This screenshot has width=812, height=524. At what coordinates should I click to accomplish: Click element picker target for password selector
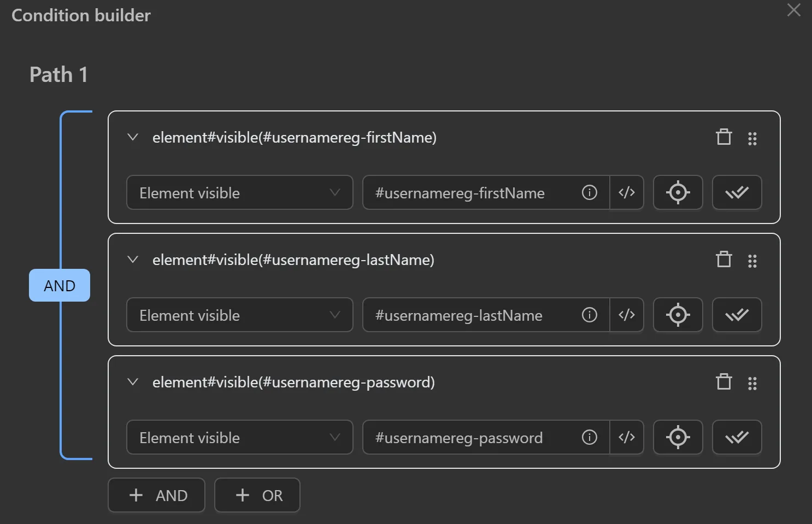coord(678,438)
